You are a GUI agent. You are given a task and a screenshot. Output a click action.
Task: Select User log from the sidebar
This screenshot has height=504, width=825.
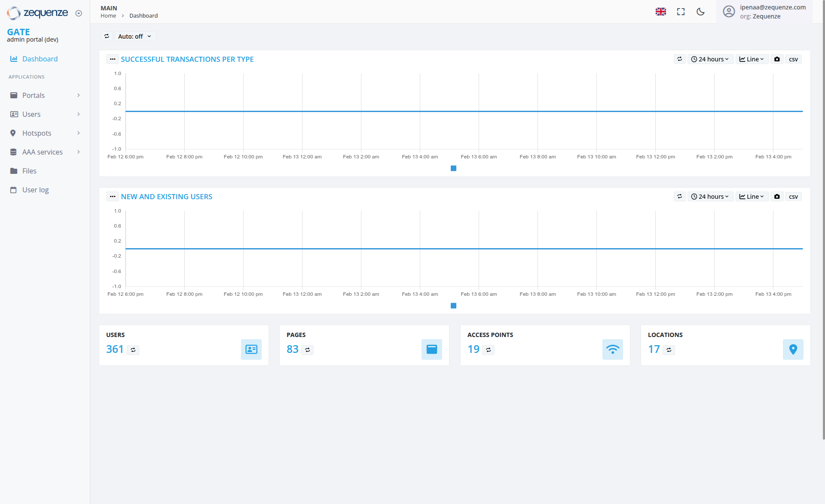coord(35,189)
